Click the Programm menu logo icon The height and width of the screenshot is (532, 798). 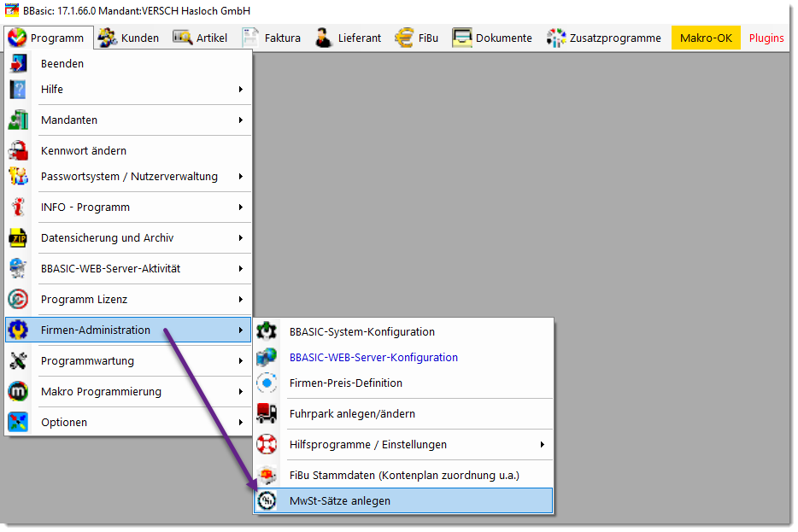pos(17,38)
